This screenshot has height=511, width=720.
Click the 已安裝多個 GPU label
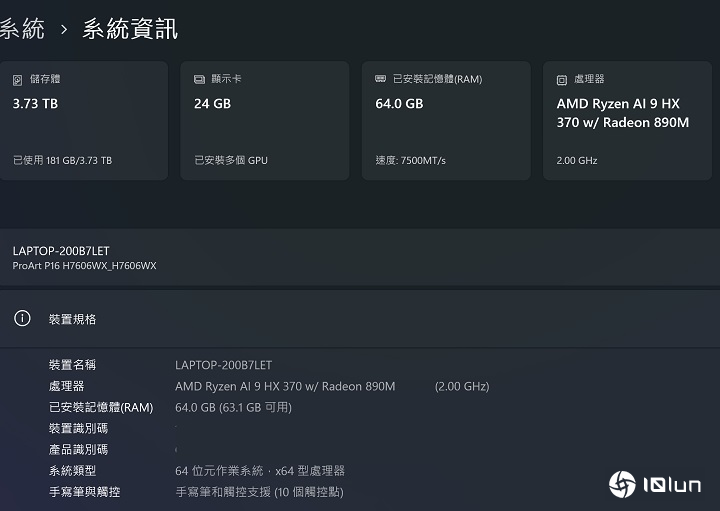pyautogui.click(x=231, y=160)
